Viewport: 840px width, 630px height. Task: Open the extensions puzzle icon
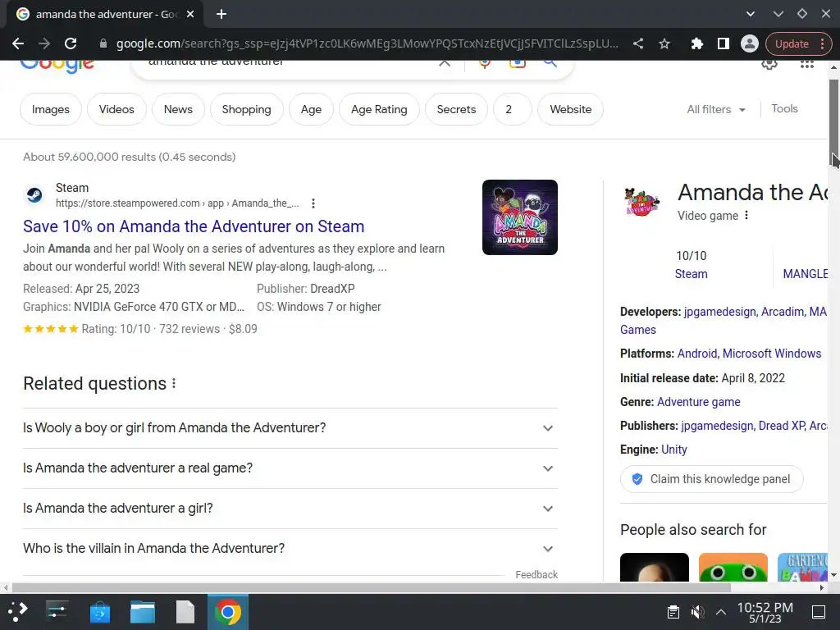(x=696, y=43)
